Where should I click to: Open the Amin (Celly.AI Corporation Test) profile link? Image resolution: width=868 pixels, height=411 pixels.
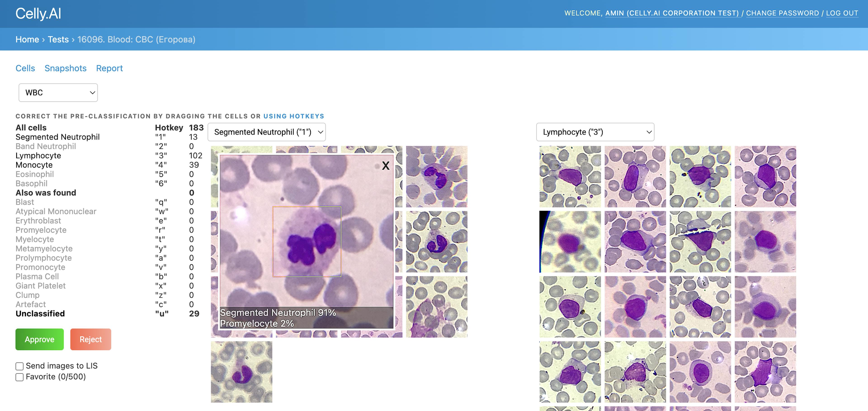pyautogui.click(x=672, y=13)
